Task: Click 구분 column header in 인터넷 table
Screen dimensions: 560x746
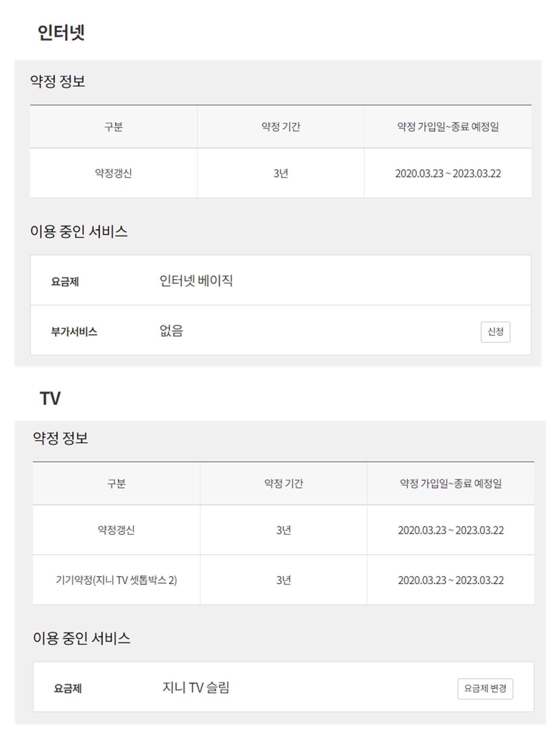Action: [x=113, y=127]
